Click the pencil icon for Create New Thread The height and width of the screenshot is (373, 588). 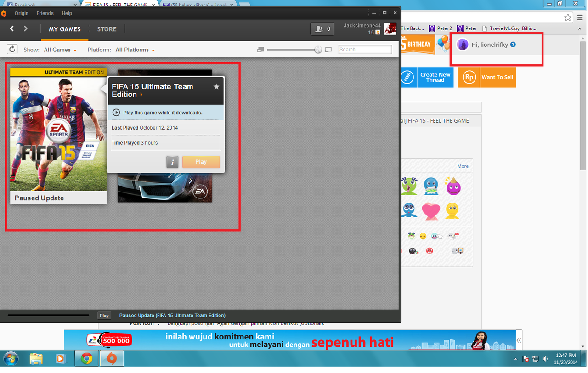408,77
